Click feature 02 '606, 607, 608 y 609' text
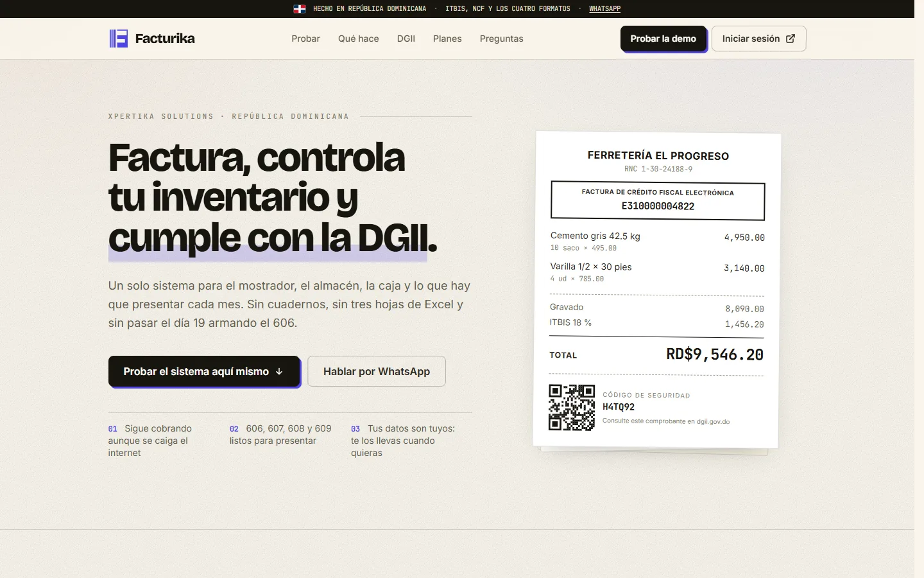Viewport: 924px width, 578px height. (x=280, y=435)
